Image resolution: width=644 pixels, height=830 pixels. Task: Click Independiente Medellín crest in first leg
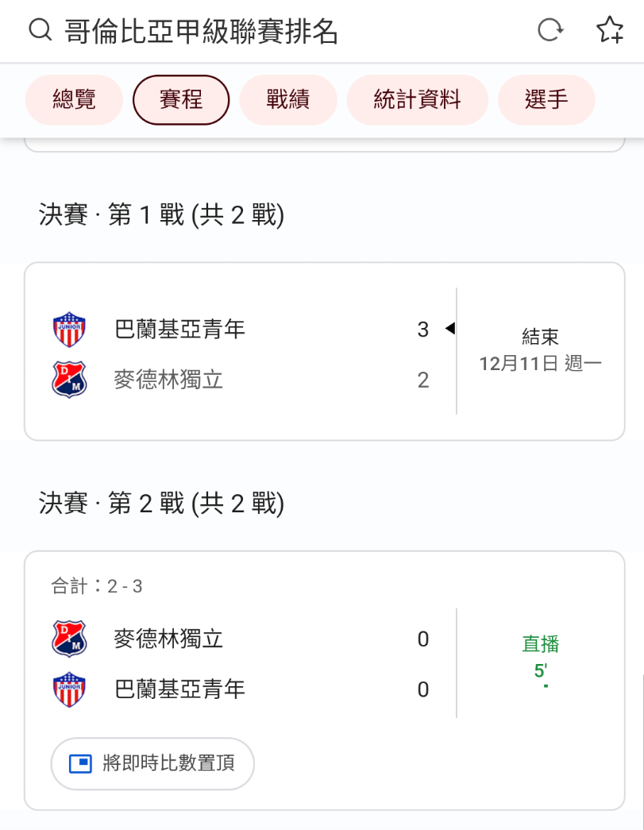click(x=69, y=380)
